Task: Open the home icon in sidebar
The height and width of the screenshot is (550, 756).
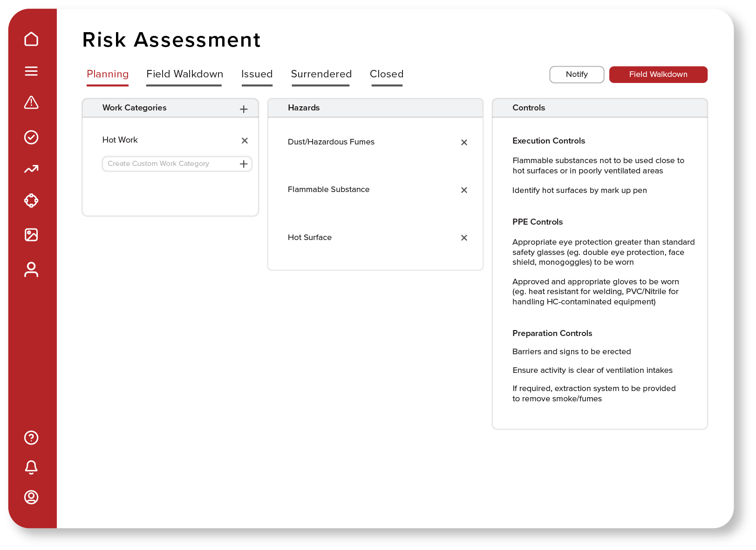Action: point(31,39)
